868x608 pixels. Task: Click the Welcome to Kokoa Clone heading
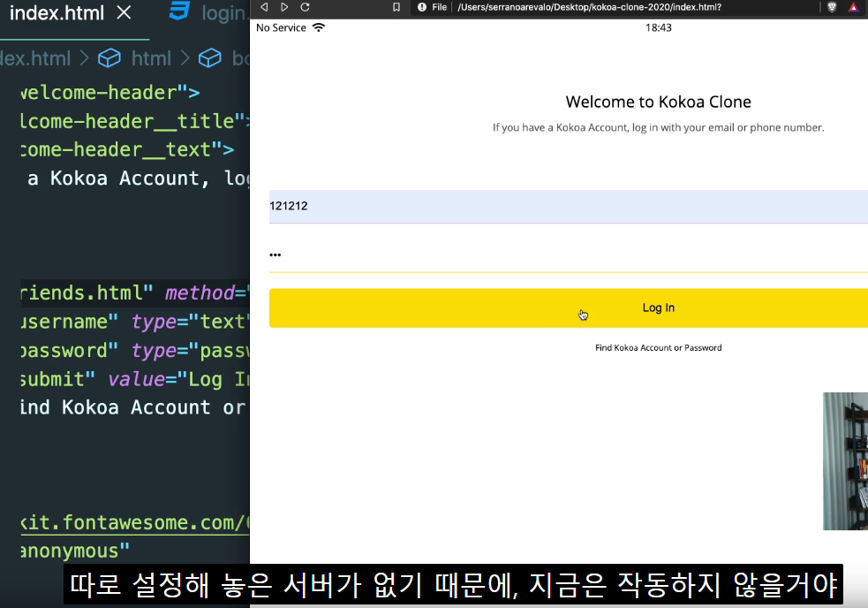[x=658, y=102]
